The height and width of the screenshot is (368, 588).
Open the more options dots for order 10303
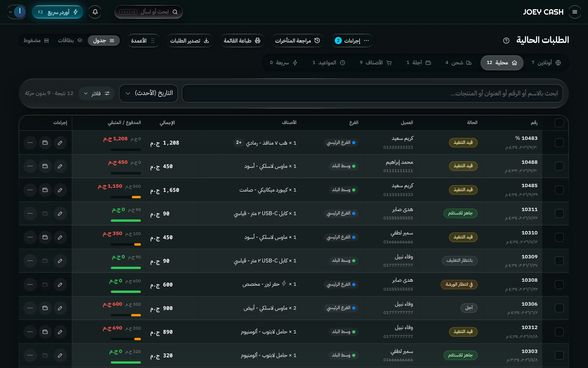[30, 355]
